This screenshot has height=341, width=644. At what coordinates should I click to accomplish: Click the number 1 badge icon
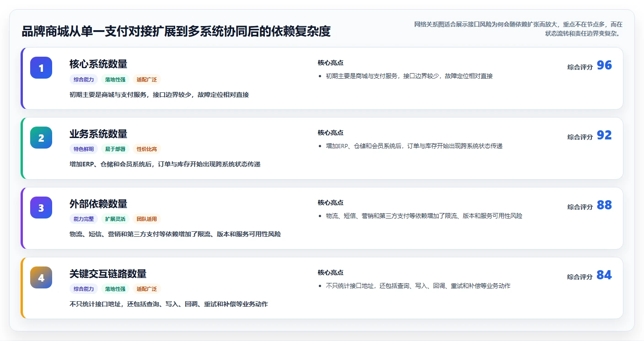click(x=41, y=68)
